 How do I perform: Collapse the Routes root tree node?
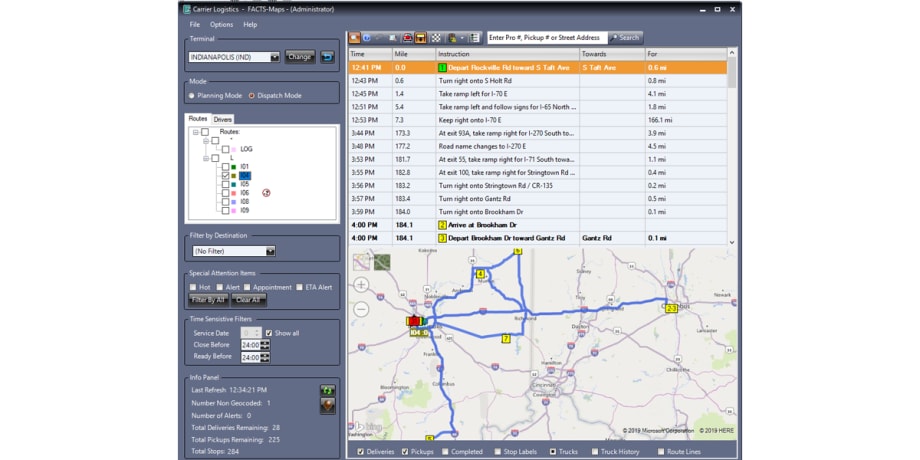pyautogui.click(x=195, y=132)
